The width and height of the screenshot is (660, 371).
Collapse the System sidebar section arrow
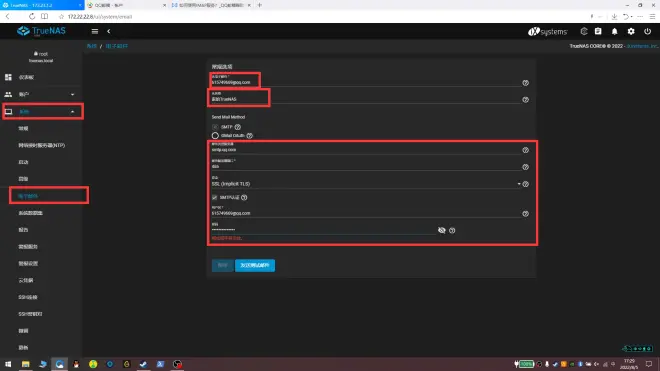click(x=72, y=112)
